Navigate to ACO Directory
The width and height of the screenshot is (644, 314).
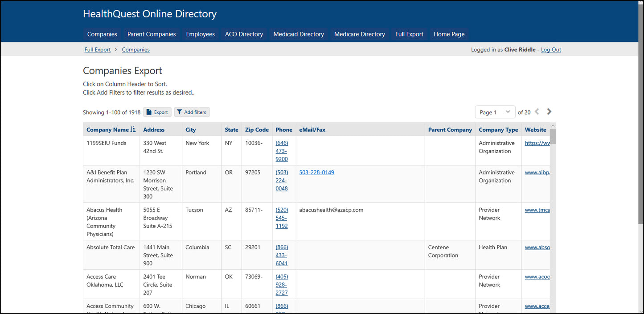244,34
